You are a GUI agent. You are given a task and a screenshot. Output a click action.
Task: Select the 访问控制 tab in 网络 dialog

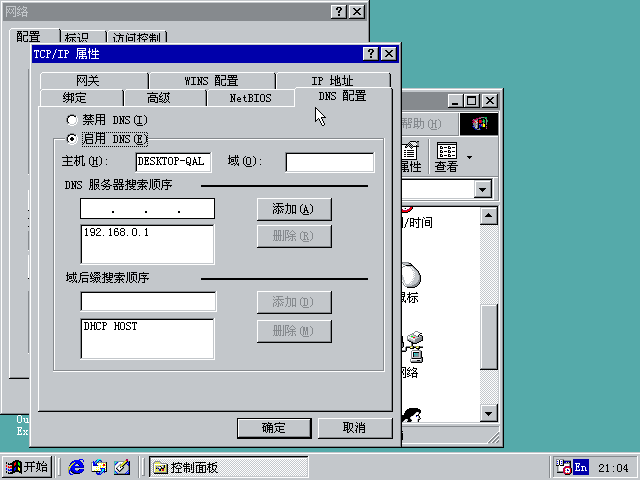click(x=136, y=37)
